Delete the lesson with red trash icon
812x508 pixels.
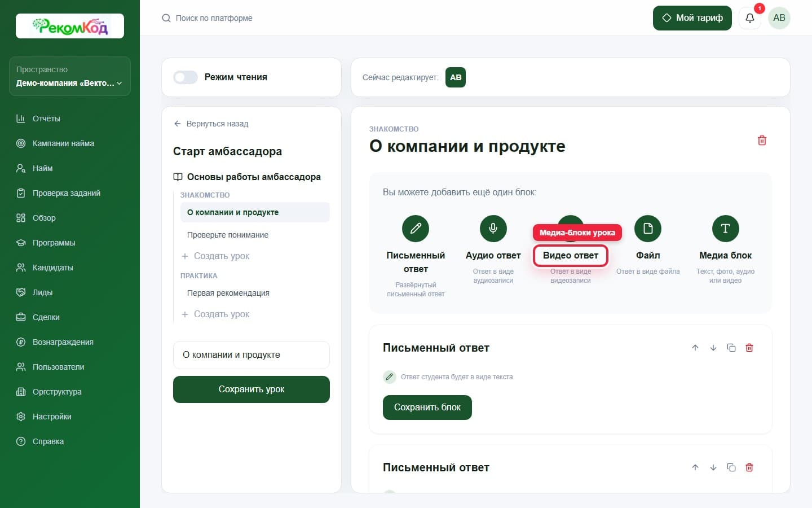tap(762, 141)
